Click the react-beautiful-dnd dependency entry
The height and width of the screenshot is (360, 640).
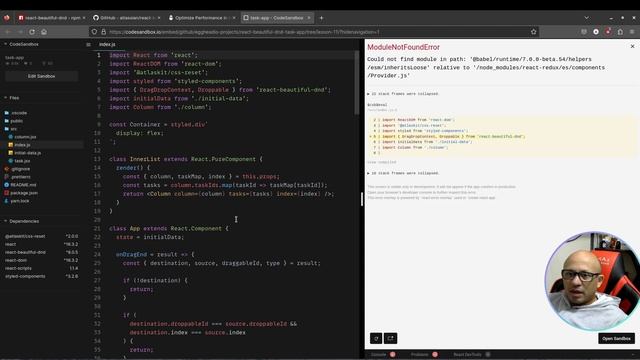tap(41, 252)
